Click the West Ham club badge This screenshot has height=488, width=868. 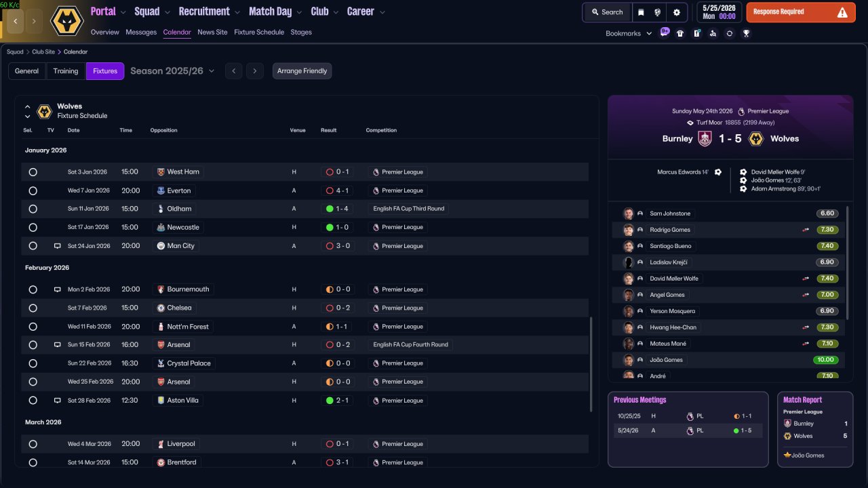coord(161,172)
